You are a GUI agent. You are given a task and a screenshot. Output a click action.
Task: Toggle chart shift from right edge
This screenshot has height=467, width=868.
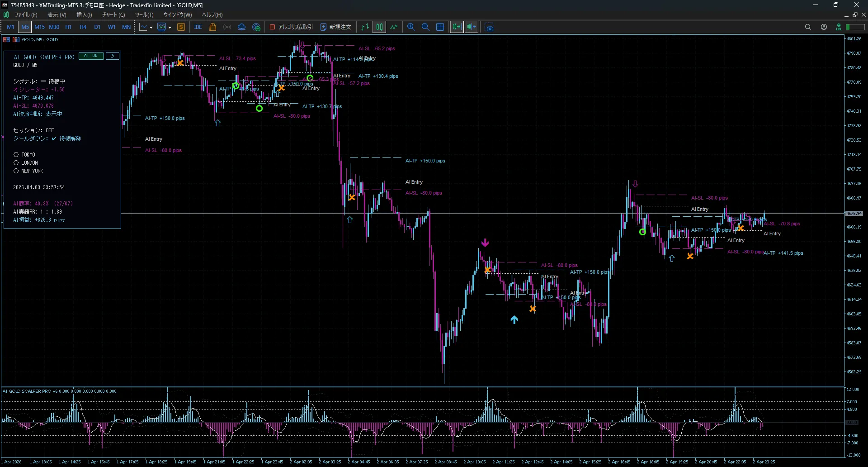(x=472, y=27)
